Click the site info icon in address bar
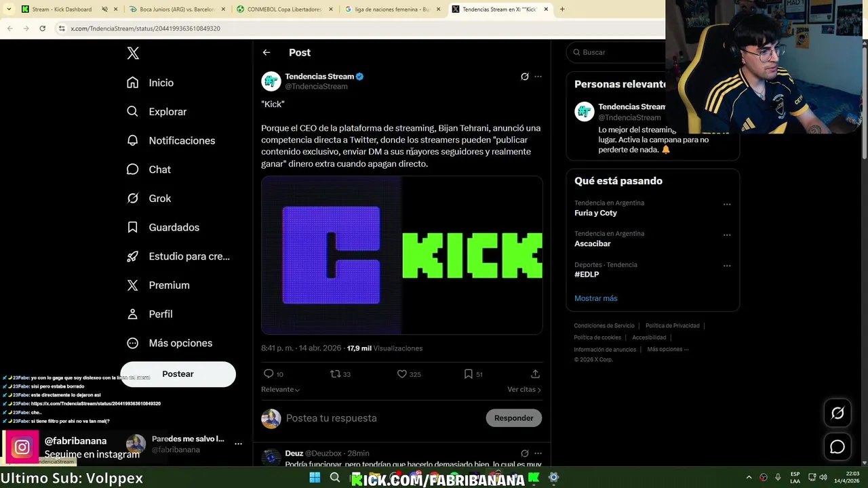The width and height of the screenshot is (868, 488). [x=62, y=28]
